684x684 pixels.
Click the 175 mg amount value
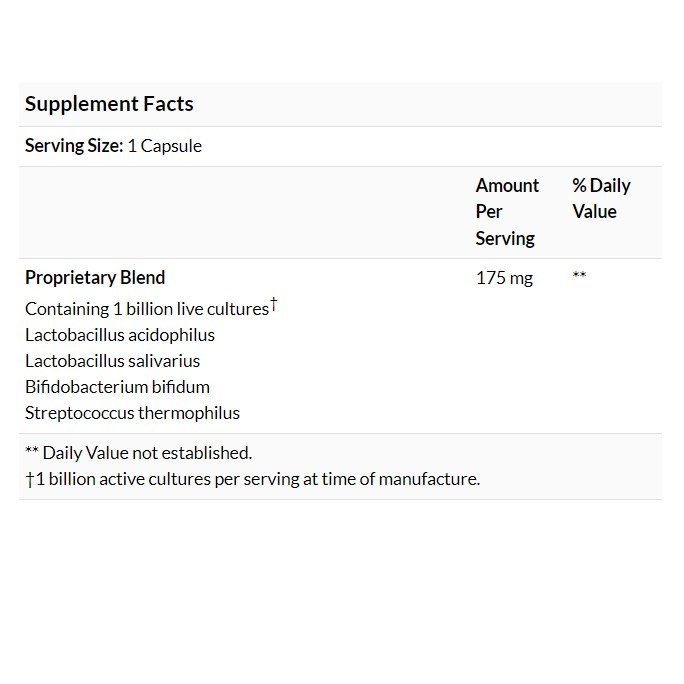click(x=504, y=278)
